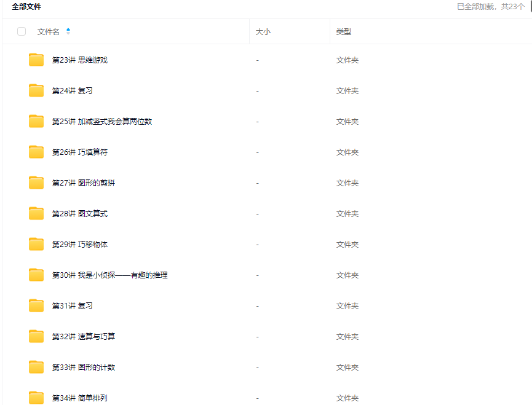Click the folder icon for 第32讲 速算与巧算
The height and width of the screenshot is (405, 532).
pyautogui.click(x=36, y=336)
